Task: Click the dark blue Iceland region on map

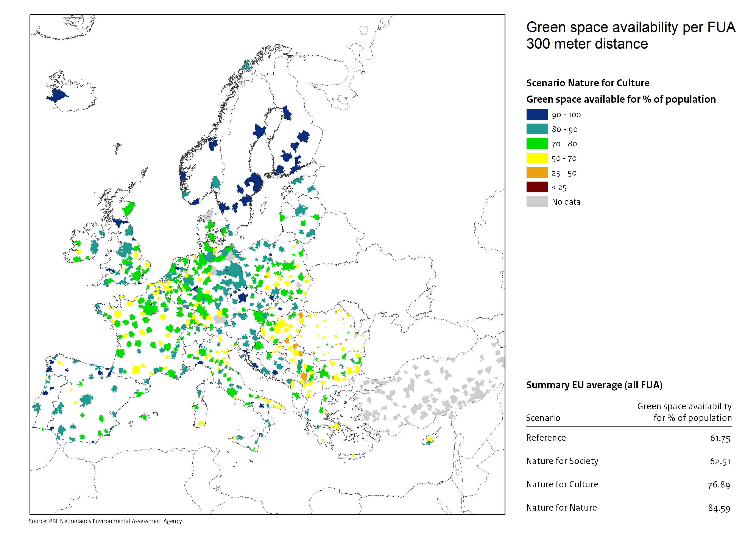Action: (x=57, y=96)
